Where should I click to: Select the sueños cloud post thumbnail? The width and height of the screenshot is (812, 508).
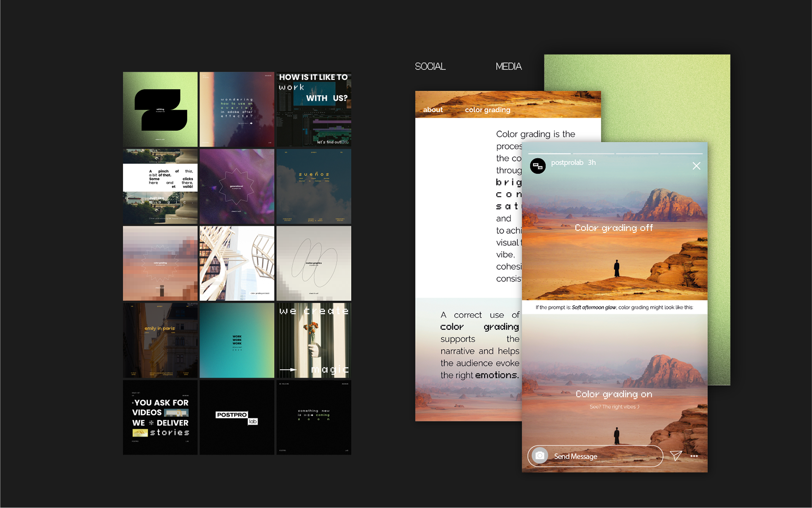tap(313, 186)
